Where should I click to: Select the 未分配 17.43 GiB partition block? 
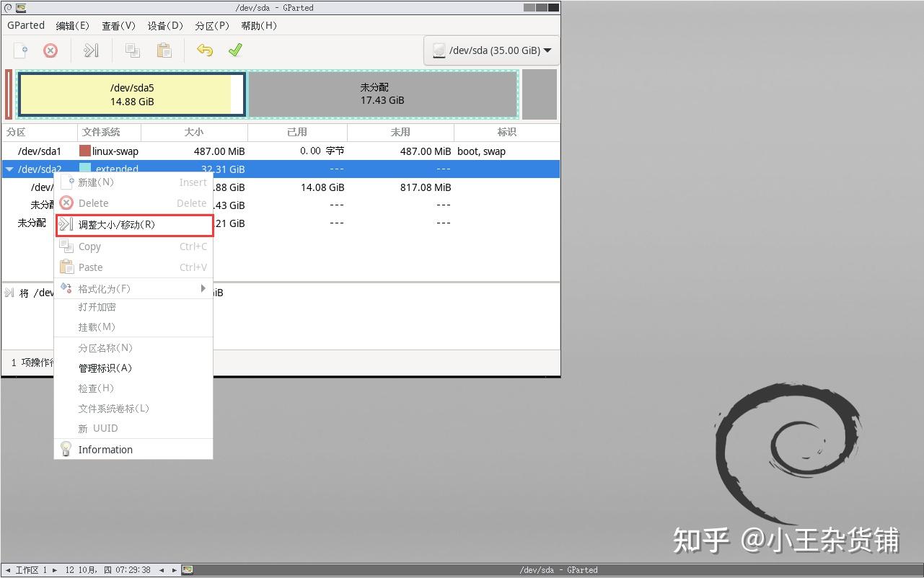[x=382, y=94]
